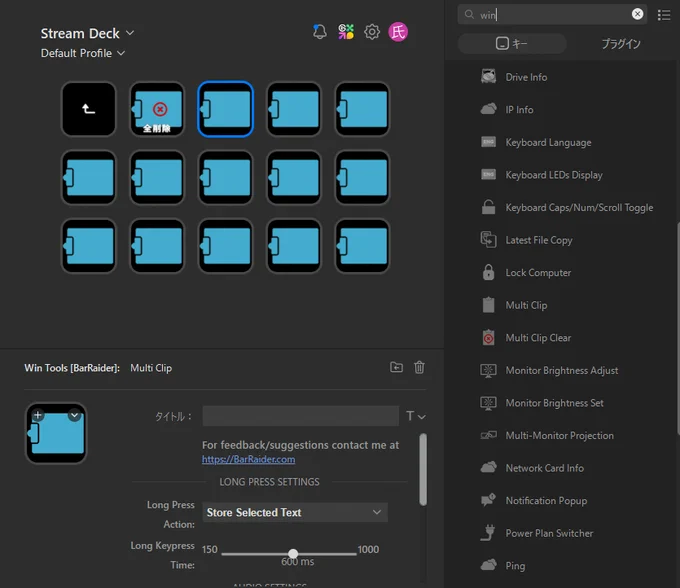Image resolution: width=680 pixels, height=588 pixels.
Task: Click the Multi-Monitor Projection icon
Action: (488, 435)
